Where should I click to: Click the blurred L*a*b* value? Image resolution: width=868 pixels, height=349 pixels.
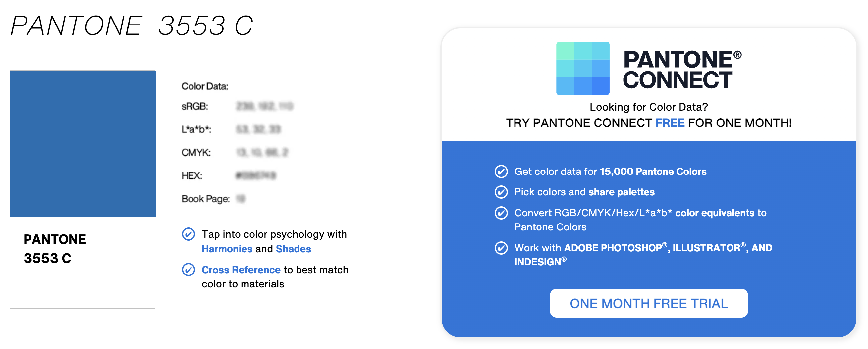[258, 129]
